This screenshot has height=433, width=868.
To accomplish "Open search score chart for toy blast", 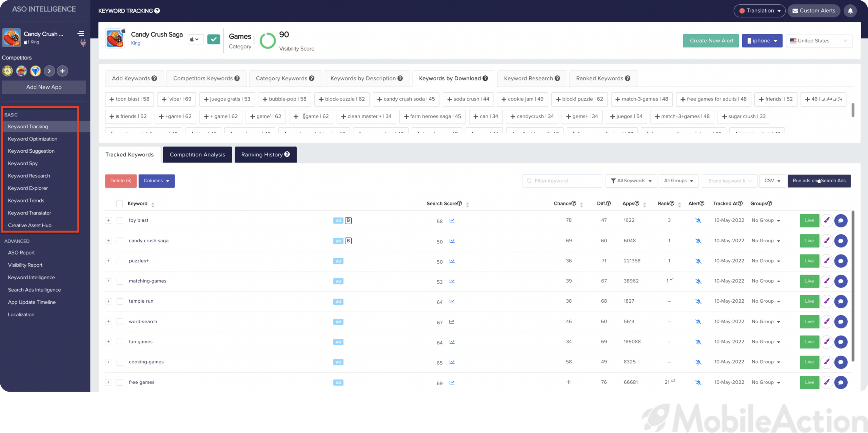I will (452, 221).
